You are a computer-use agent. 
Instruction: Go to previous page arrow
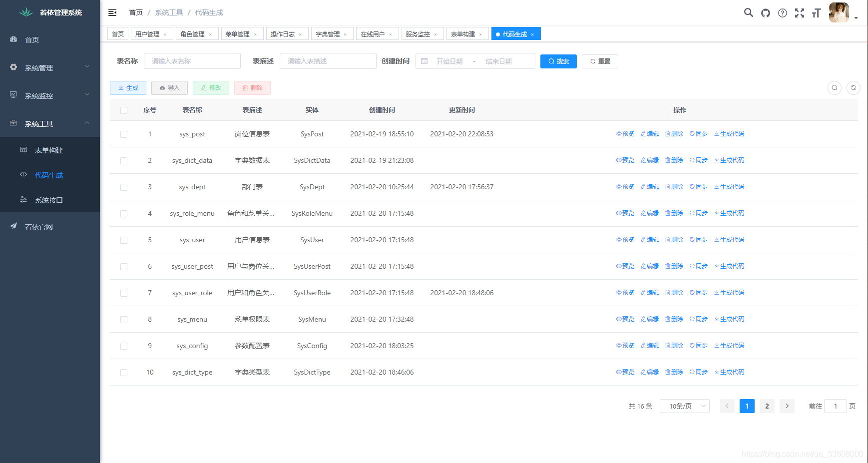pyautogui.click(x=727, y=406)
